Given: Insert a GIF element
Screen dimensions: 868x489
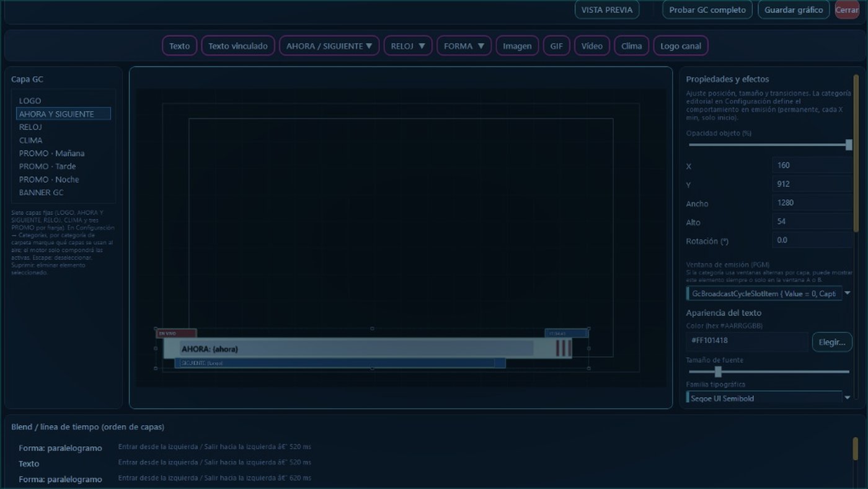Looking at the screenshot, I should [x=557, y=46].
